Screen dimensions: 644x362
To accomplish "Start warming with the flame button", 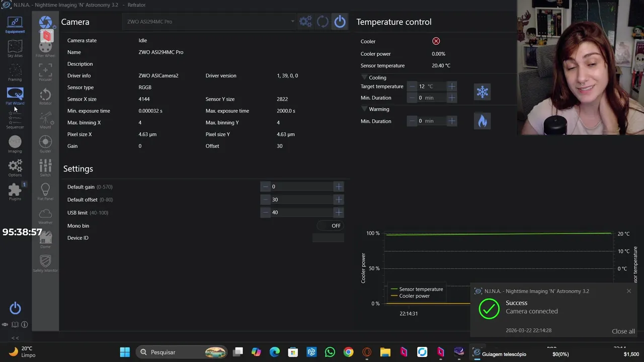I will click(482, 121).
